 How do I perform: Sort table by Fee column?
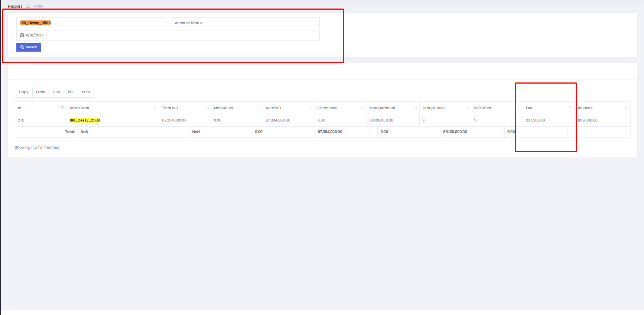(549, 108)
